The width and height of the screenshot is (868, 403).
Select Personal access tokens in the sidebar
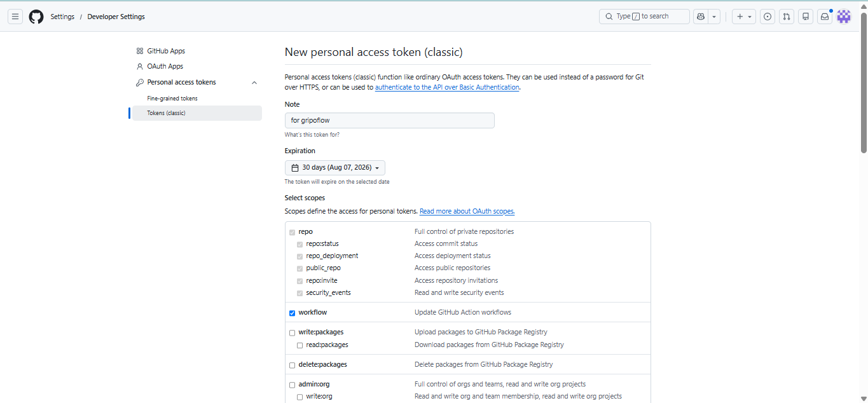point(181,82)
